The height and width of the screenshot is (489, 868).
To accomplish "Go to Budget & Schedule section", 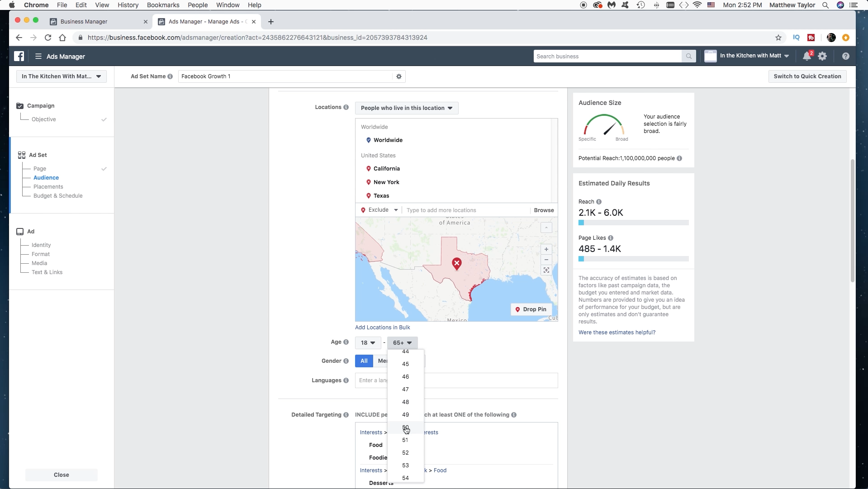I will pos(58,196).
